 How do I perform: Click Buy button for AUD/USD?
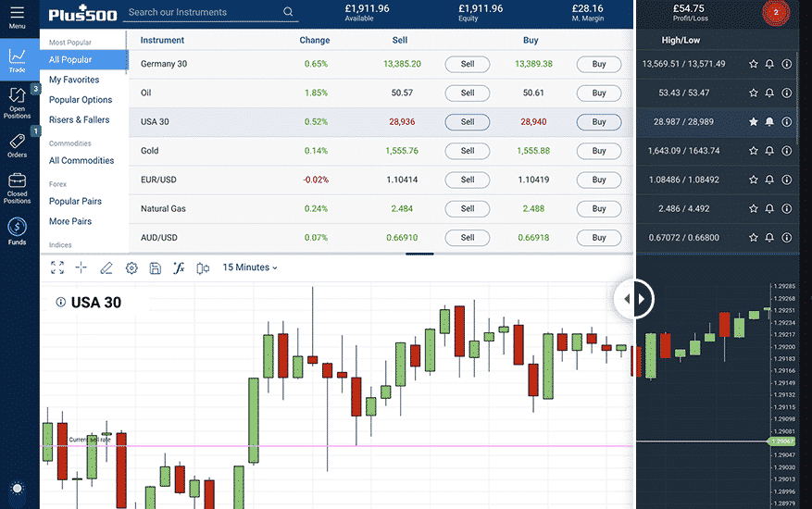(599, 238)
